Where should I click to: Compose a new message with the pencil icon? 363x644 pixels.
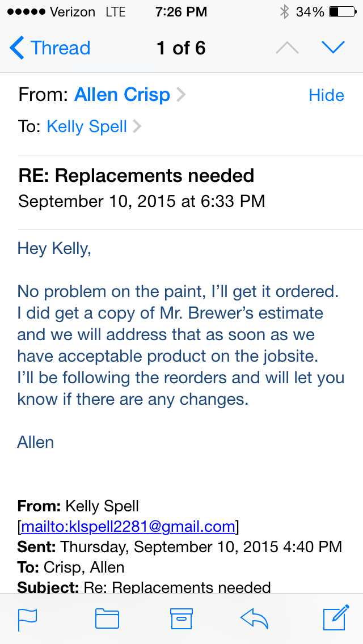pos(336,618)
